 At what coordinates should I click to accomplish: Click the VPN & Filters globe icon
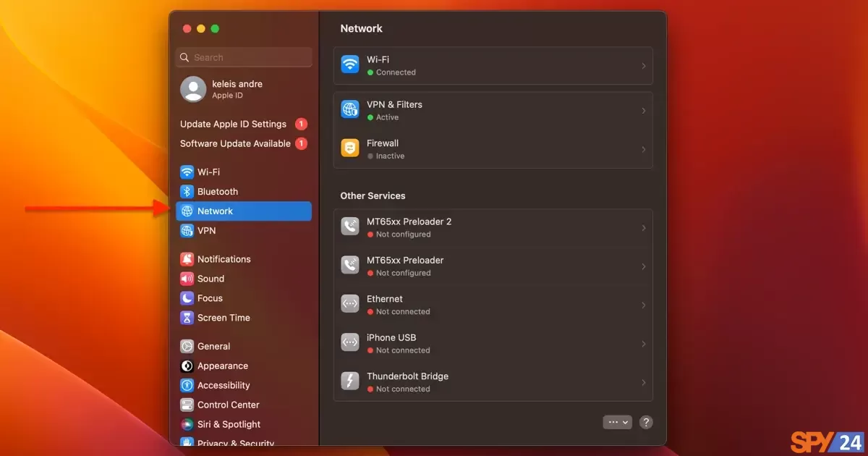(350, 110)
